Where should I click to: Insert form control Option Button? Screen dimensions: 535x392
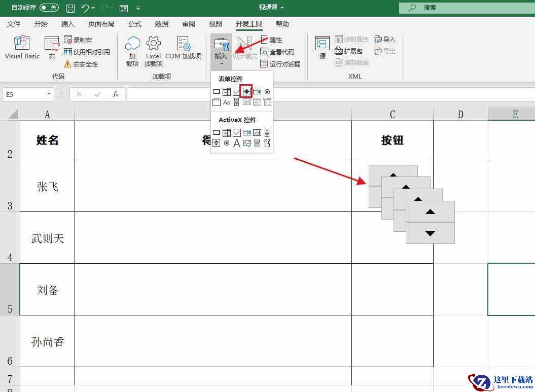[267, 92]
